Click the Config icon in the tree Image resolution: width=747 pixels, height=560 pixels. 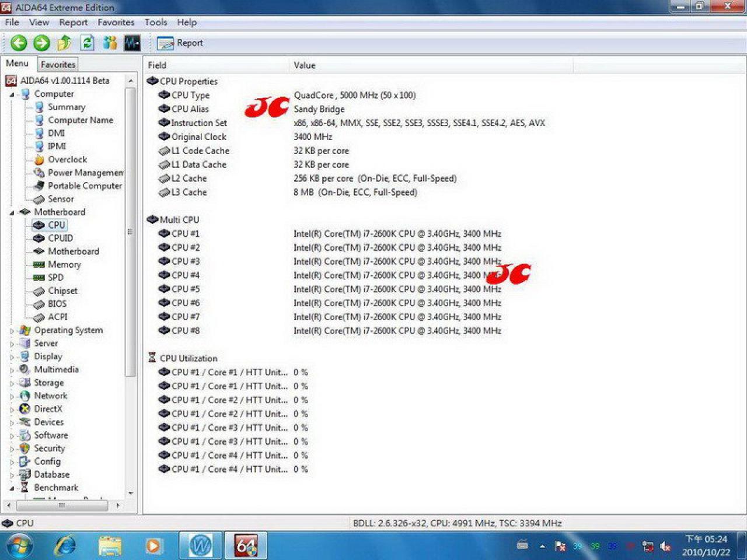25,461
